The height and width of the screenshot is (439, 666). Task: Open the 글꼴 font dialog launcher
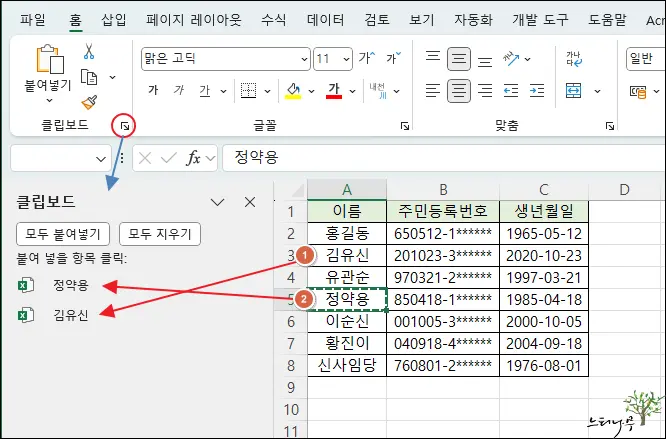click(x=405, y=126)
